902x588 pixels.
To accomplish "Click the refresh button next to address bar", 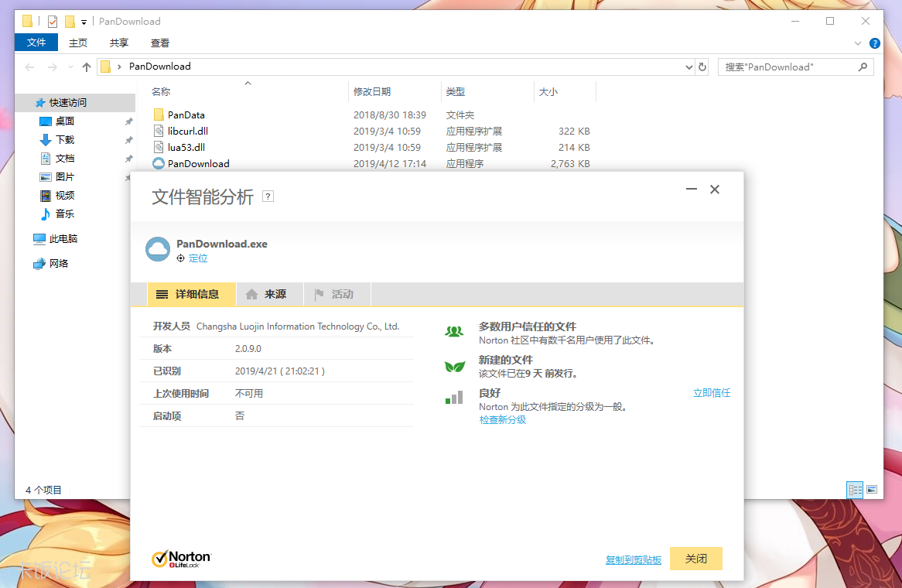I will point(702,67).
